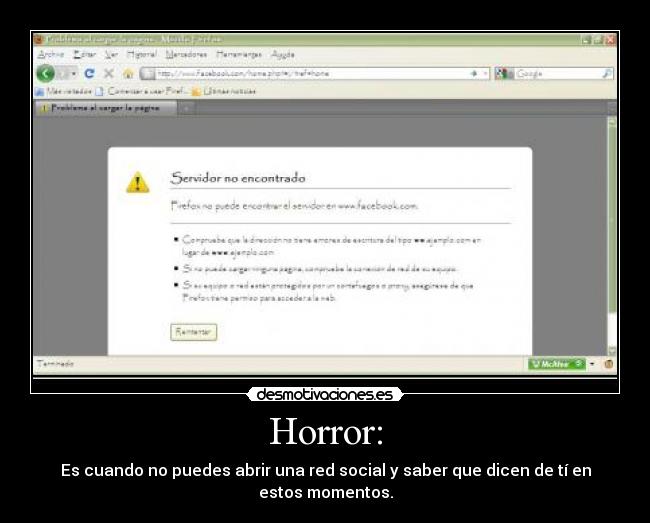650x523 pixels.
Task: Go back with the green back arrow
Action: pos(46,74)
